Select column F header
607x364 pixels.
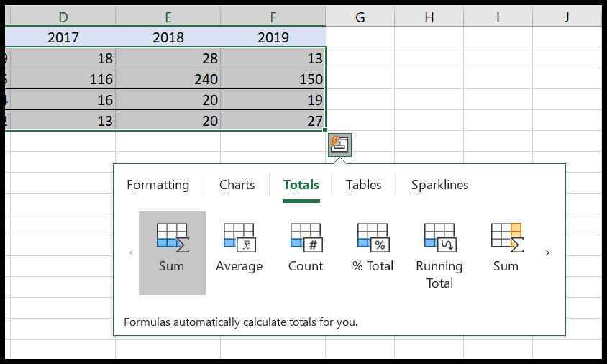click(x=273, y=17)
